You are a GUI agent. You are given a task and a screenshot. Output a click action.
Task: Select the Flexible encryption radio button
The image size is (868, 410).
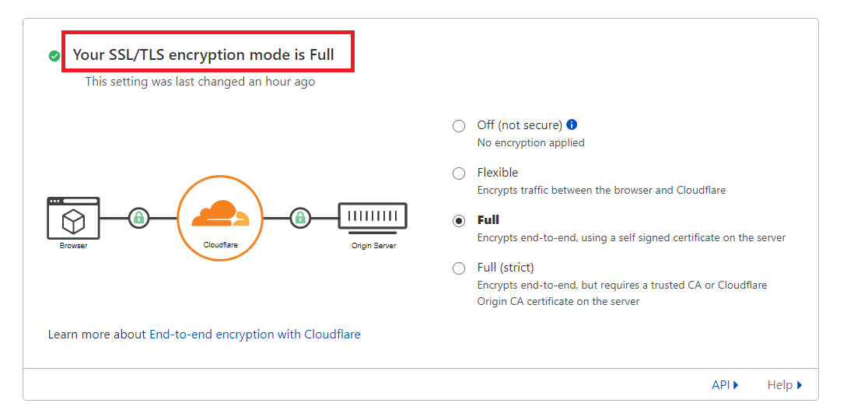pyautogui.click(x=459, y=173)
